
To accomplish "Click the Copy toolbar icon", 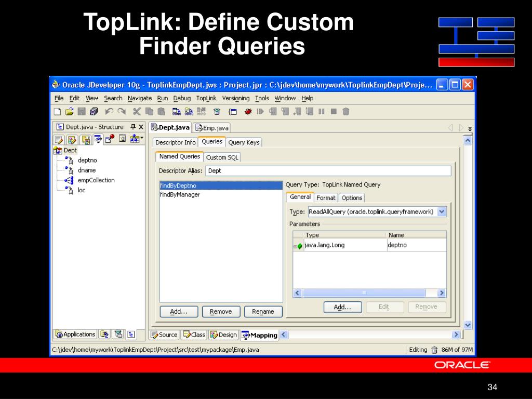I will [x=149, y=112].
